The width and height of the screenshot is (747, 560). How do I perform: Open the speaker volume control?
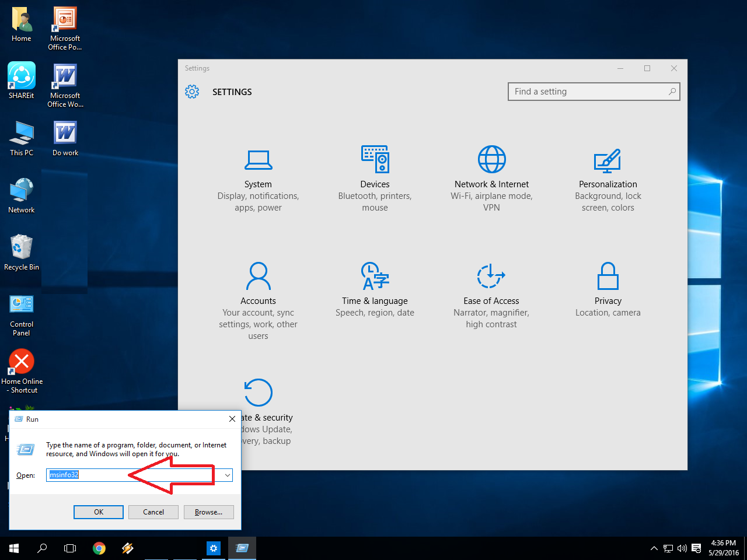pyautogui.click(x=682, y=548)
